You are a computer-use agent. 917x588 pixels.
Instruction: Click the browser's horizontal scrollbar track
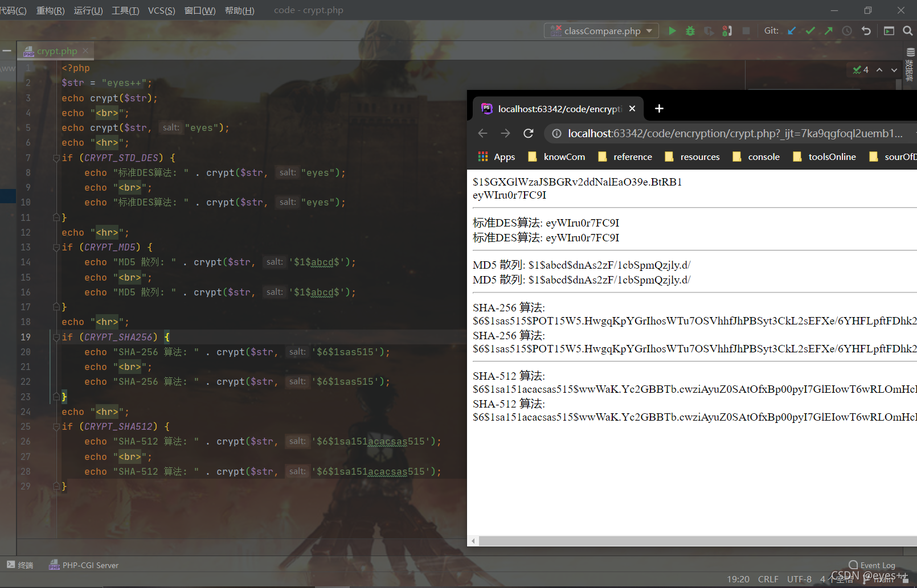pos(698,541)
